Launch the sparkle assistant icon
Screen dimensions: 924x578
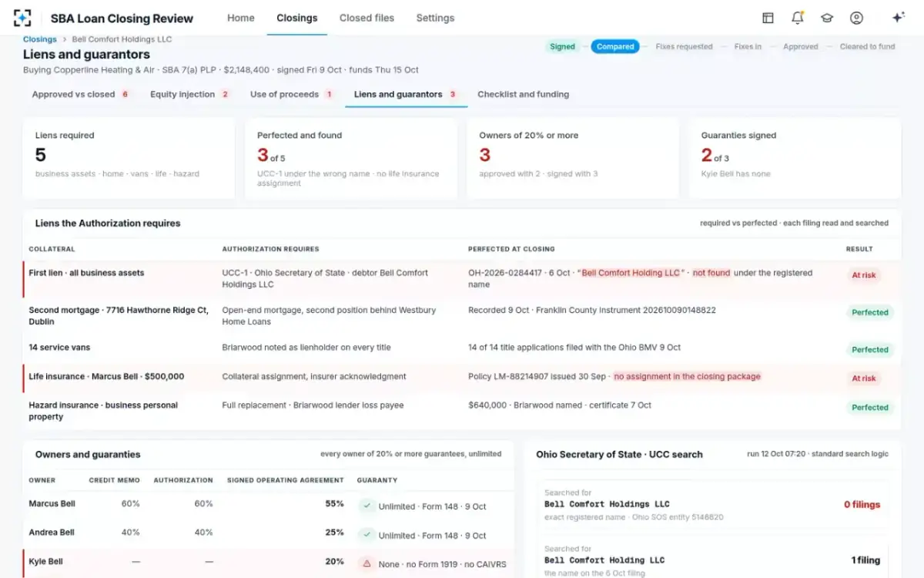[x=898, y=18]
